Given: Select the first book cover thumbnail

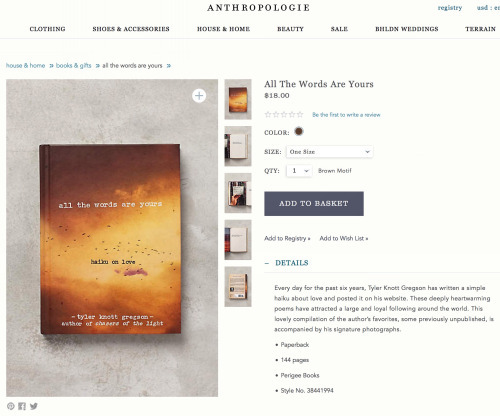Looking at the screenshot, I should (x=238, y=99).
